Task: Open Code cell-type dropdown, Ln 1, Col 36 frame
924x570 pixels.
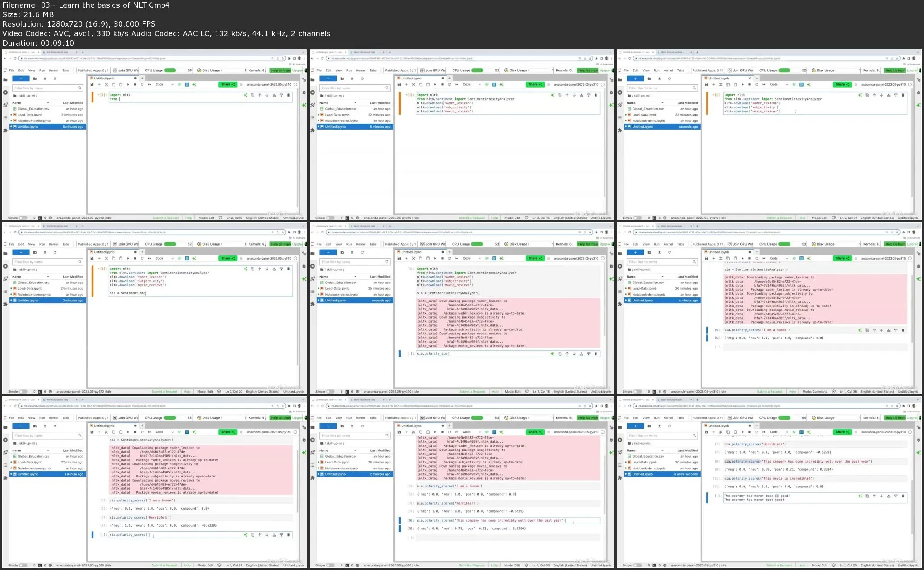Action: pyautogui.click(x=779, y=258)
